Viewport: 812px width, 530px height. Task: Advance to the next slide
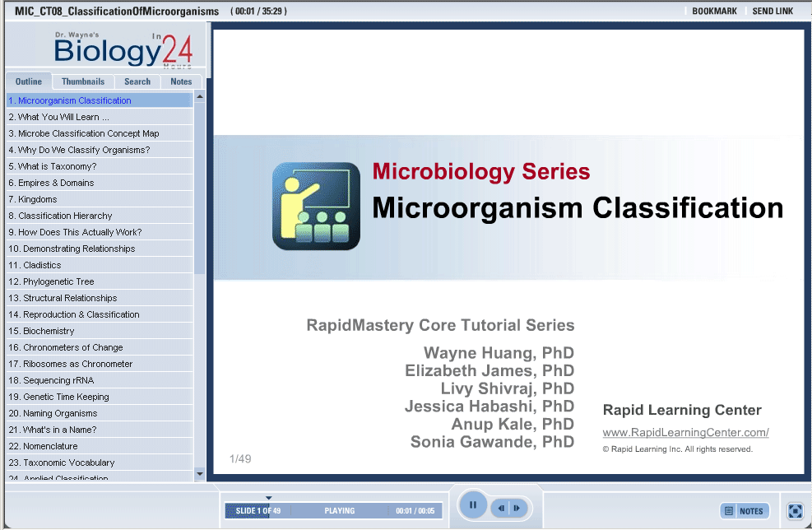[517, 509]
